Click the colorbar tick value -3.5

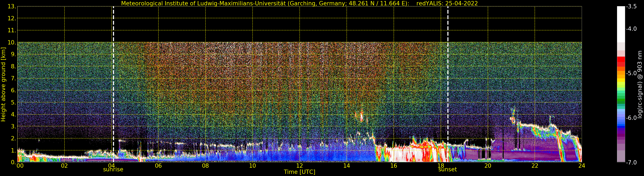tap(631, 6)
